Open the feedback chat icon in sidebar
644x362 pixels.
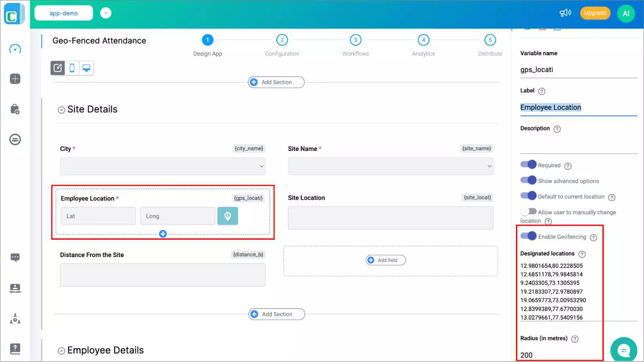point(15,257)
